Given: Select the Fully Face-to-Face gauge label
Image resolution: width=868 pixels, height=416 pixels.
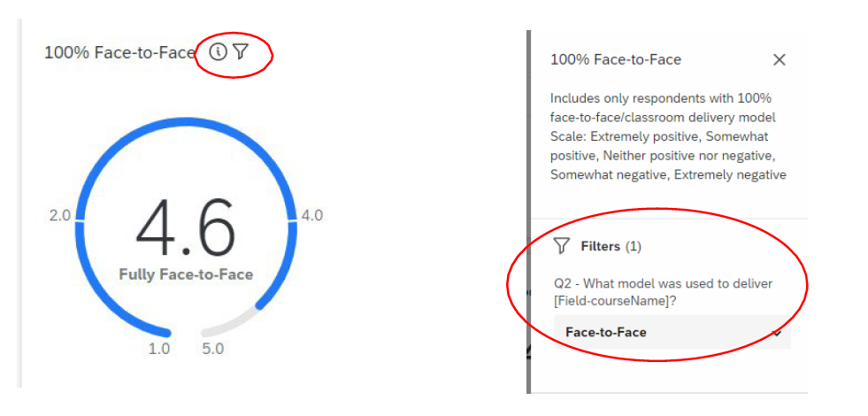Looking at the screenshot, I should point(186,274).
